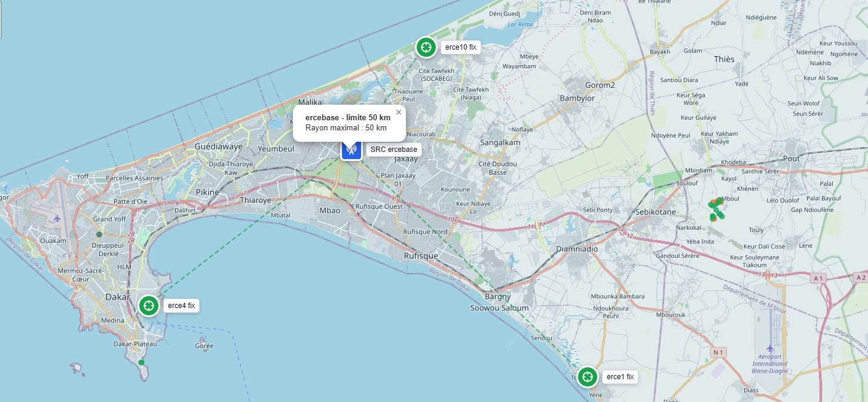Viewport: 868px width, 402px height.
Task: Click the "Grand Yoff" map label
Action: pyautogui.click(x=109, y=220)
